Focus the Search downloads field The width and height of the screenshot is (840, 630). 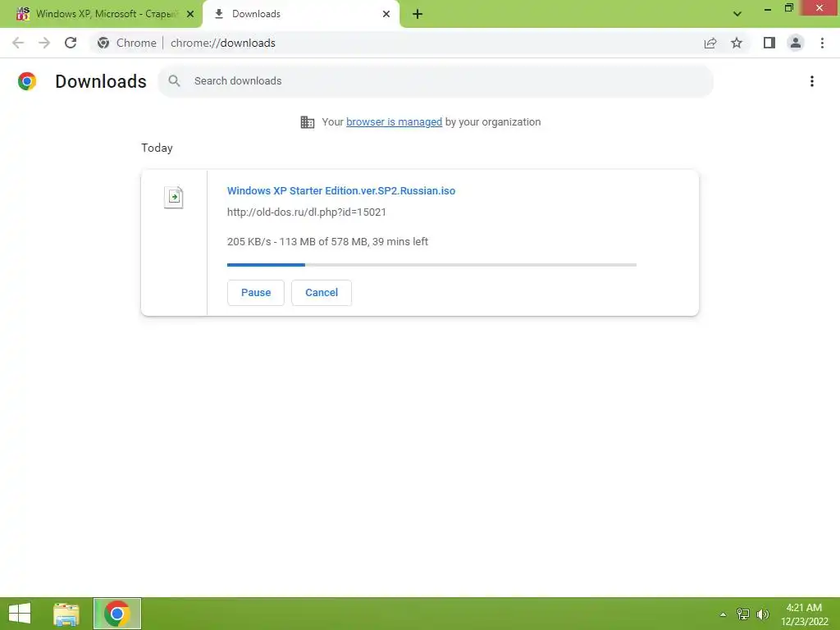(x=436, y=81)
